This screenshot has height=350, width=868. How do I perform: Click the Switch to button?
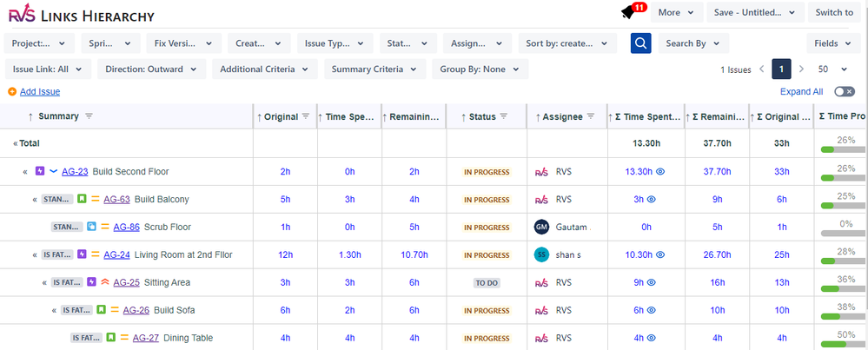point(834,12)
